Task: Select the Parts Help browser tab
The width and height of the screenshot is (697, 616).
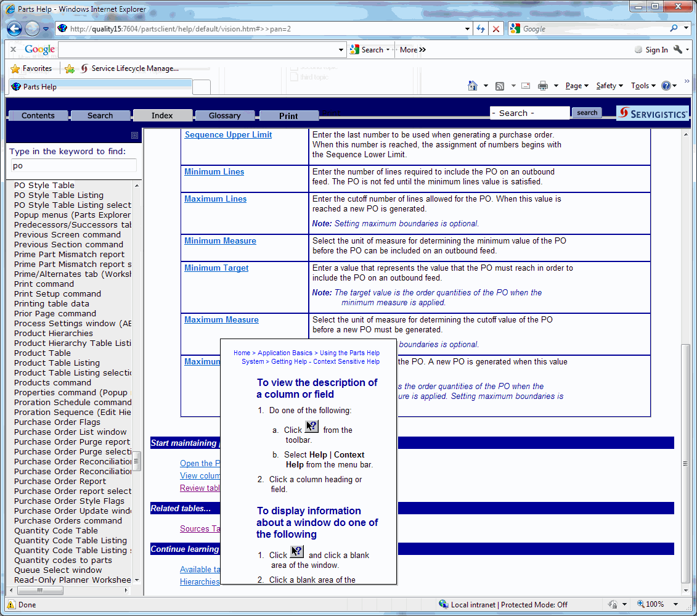Action: pos(100,87)
